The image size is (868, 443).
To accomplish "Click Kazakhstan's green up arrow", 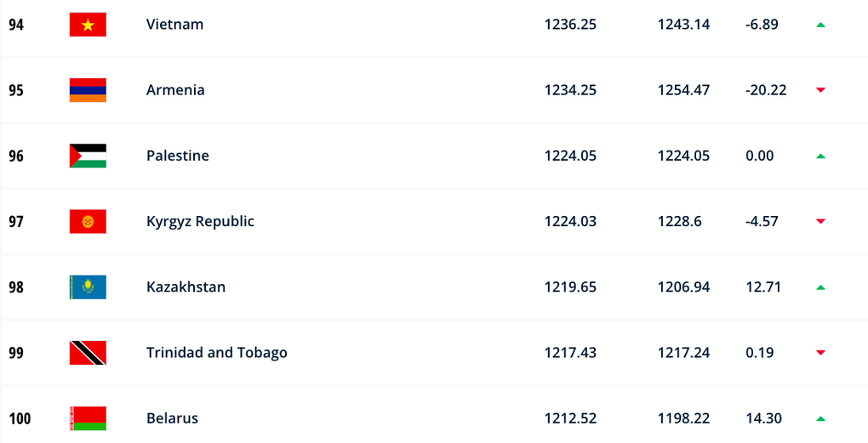I will [820, 287].
